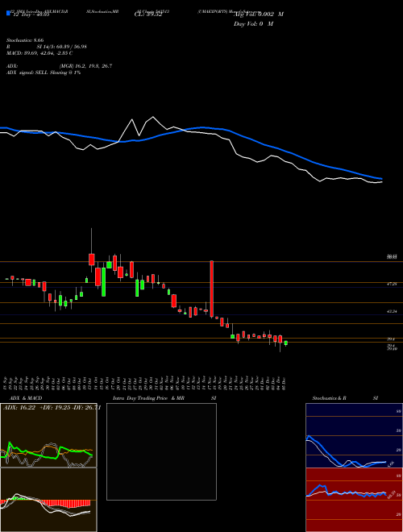Viewport: 403px width, 532px height.
Task: Click the red RSI sub-chart
Action: [354, 500]
